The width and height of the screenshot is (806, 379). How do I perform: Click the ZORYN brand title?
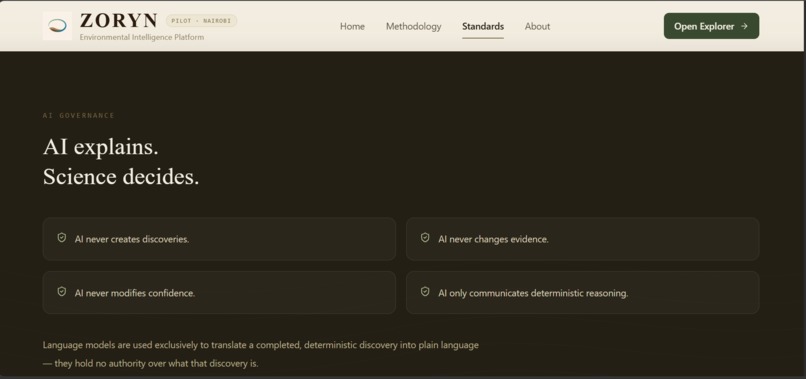119,21
